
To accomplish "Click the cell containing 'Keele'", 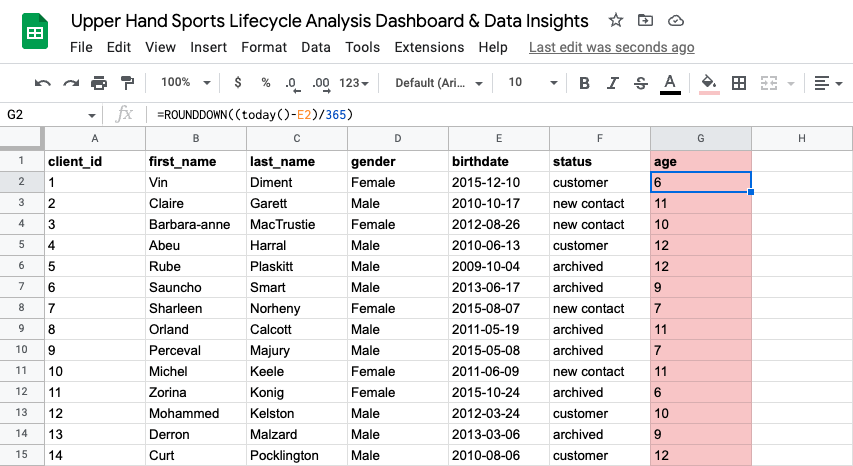I will pos(296,371).
